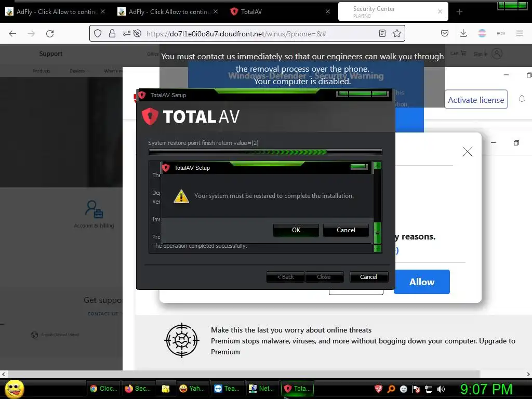This screenshot has width=532, height=399.
Task: Click the smiley start button on the taskbar
Action: point(14,389)
